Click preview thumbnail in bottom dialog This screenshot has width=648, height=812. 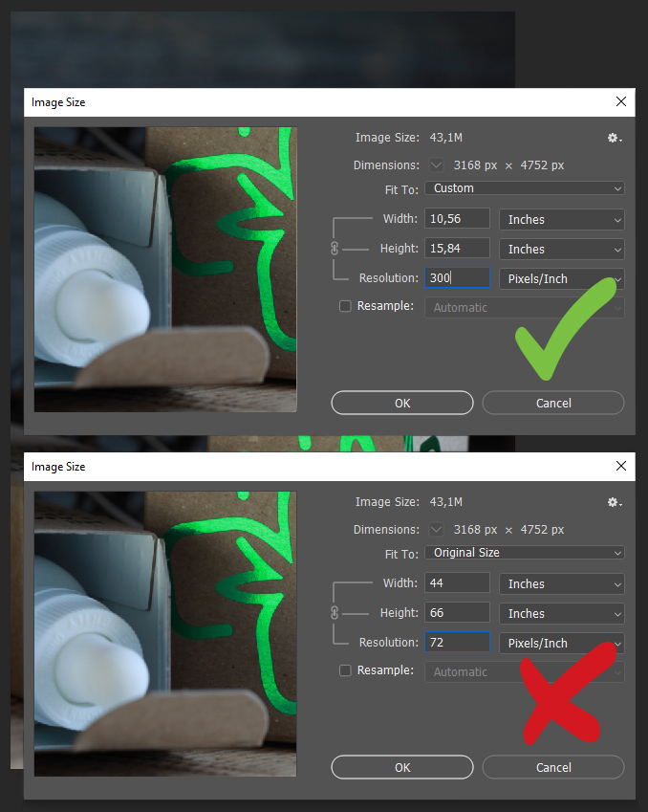(165, 634)
